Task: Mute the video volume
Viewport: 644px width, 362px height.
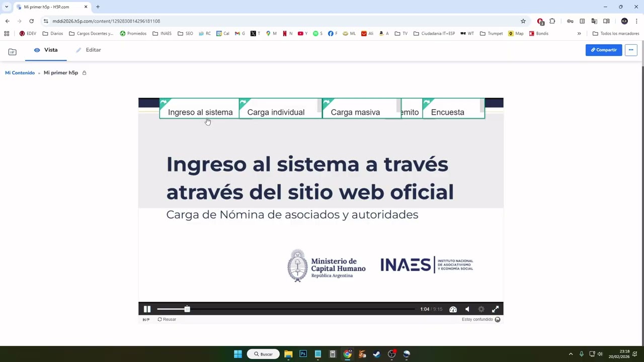Action: [x=467, y=309]
